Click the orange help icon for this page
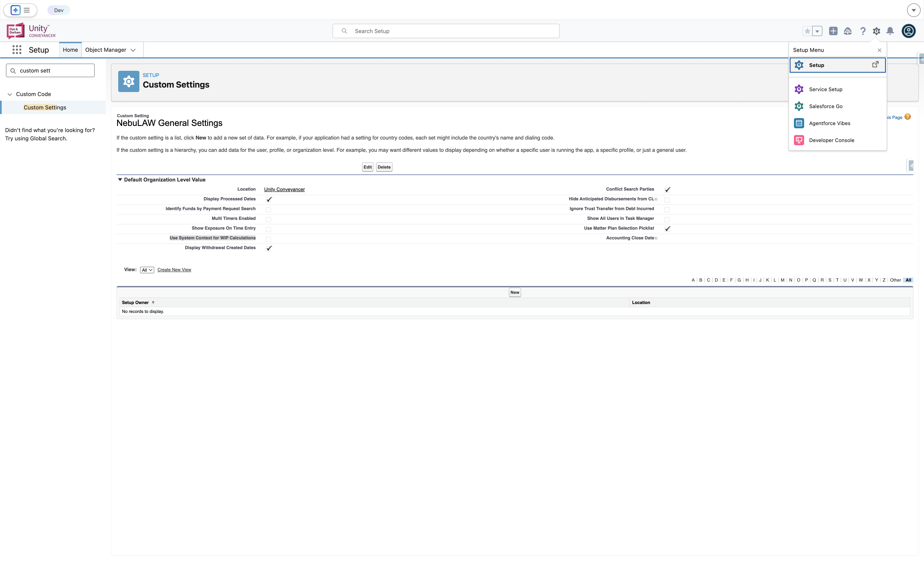Image resolution: width=924 pixels, height=561 pixels. [907, 117]
